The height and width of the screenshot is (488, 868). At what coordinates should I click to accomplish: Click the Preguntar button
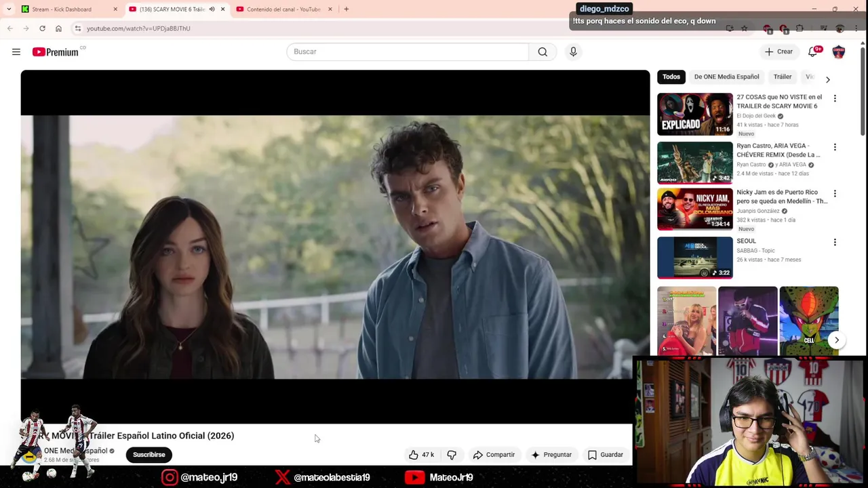pyautogui.click(x=551, y=455)
